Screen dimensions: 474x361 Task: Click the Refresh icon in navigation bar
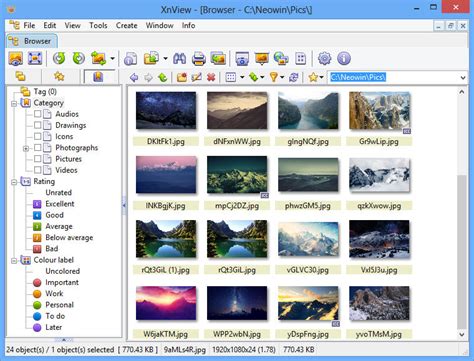pyautogui.click(x=293, y=78)
